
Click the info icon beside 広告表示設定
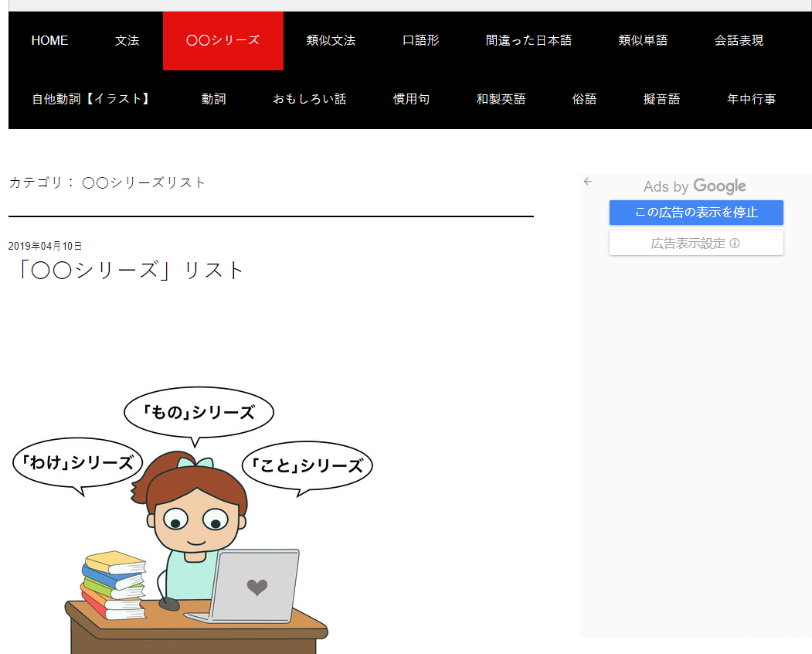point(735,244)
